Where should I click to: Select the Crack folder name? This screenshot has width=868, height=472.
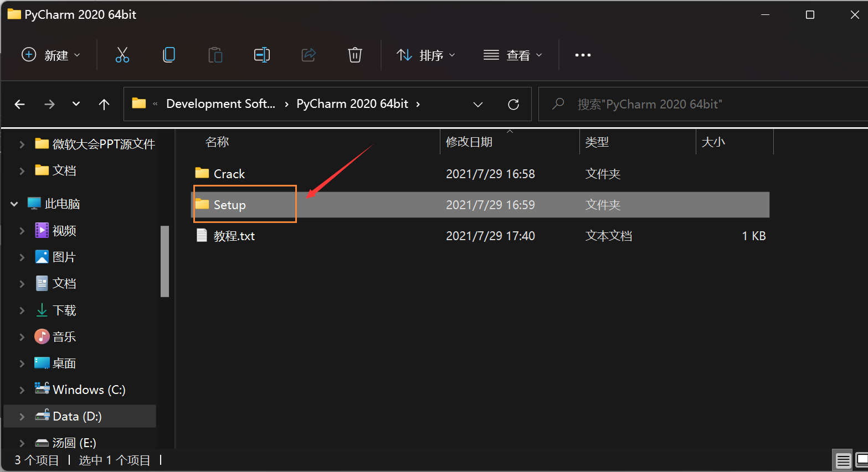pyautogui.click(x=229, y=174)
